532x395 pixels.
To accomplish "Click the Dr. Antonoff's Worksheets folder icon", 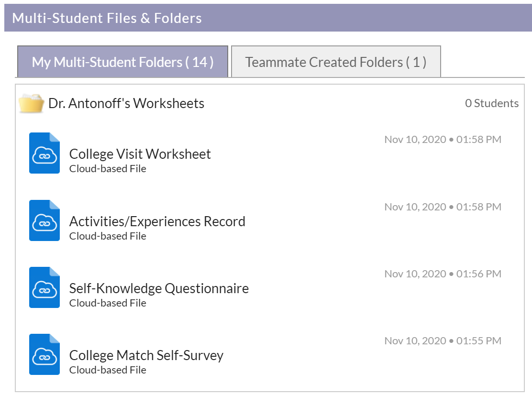I will click(32, 103).
